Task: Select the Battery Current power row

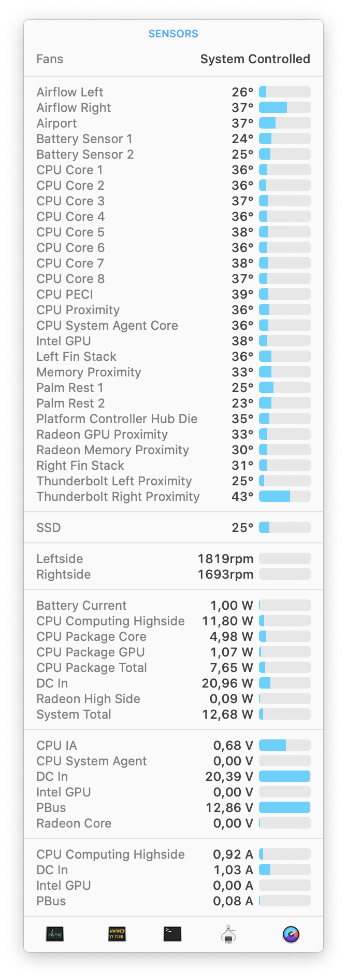Action: [x=81, y=606]
